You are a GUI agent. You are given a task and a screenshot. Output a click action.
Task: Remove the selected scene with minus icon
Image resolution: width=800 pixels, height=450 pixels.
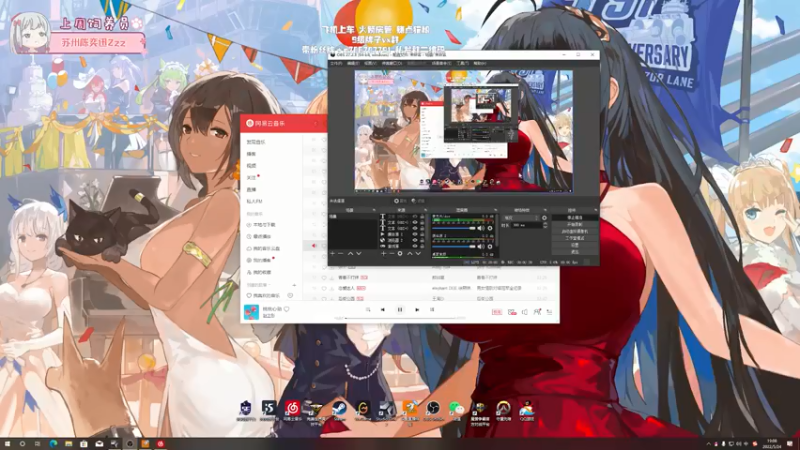click(340, 254)
